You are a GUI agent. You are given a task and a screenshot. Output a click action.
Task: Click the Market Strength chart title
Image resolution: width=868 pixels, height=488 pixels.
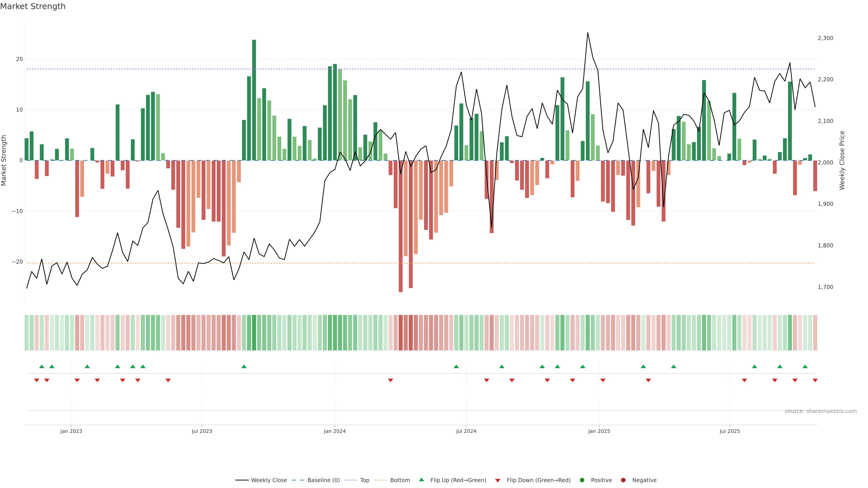point(33,6)
